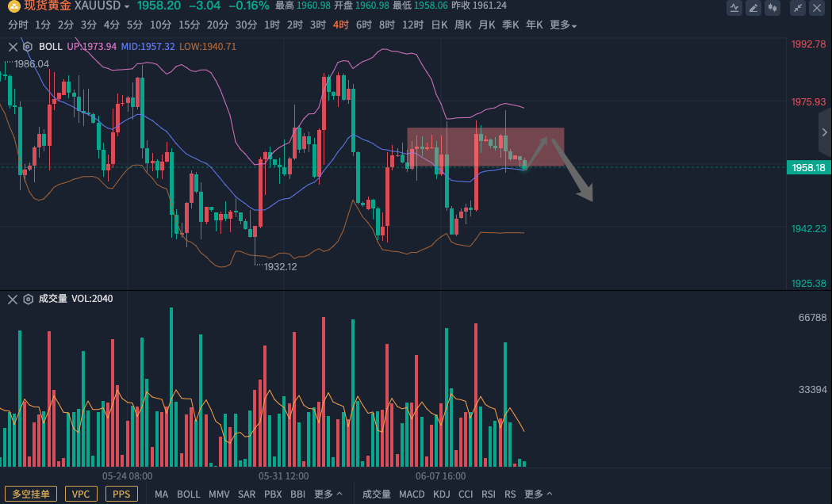Click the gold coin symbol icon
Image resolution: width=832 pixels, height=504 pixels.
click(x=13, y=6)
